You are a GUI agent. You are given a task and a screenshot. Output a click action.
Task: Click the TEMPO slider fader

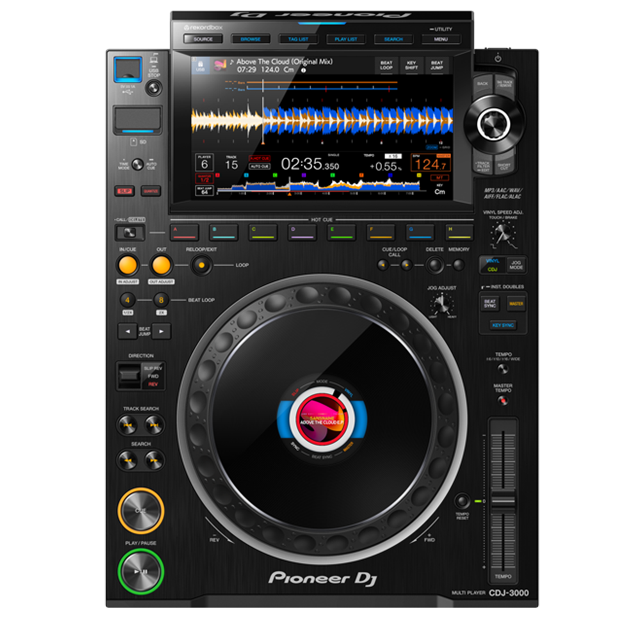[x=503, y=500]
